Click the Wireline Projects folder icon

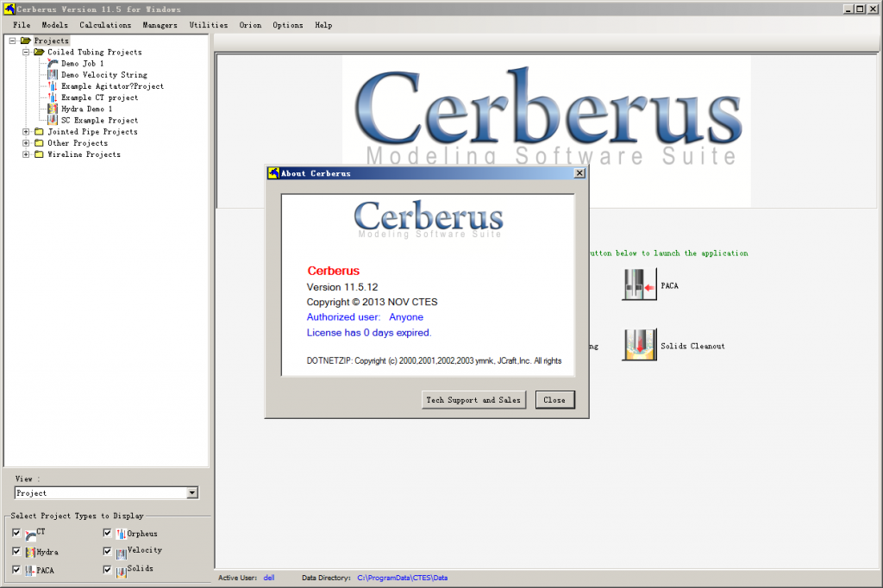click(x=39, y=153)
